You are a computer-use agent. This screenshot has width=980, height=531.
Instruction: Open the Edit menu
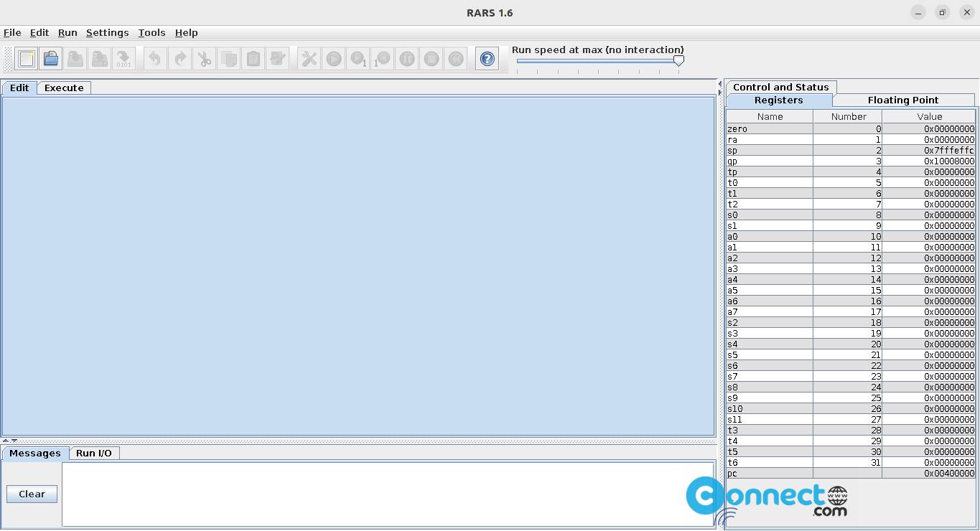tap(39, 32)
